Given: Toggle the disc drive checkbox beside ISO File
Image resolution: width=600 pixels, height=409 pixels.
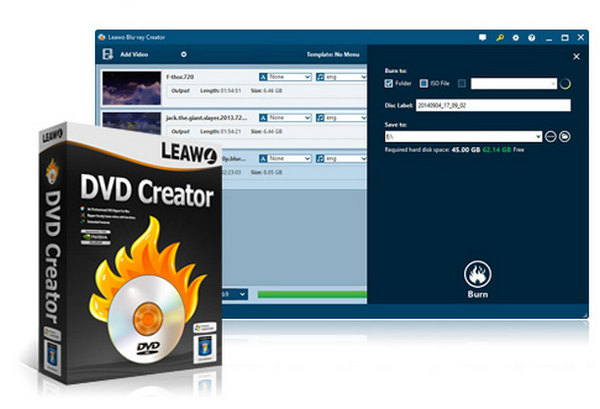Looking at the screenshot, I should (462, 83).
